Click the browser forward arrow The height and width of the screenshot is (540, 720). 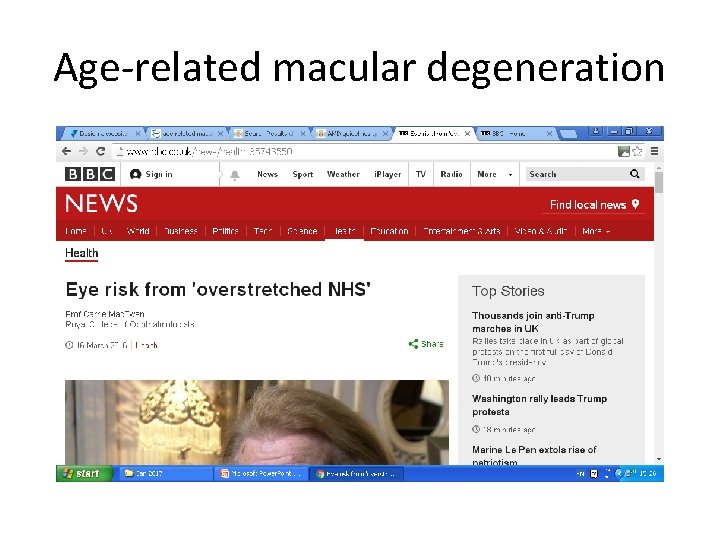click(x=83, y=151)
